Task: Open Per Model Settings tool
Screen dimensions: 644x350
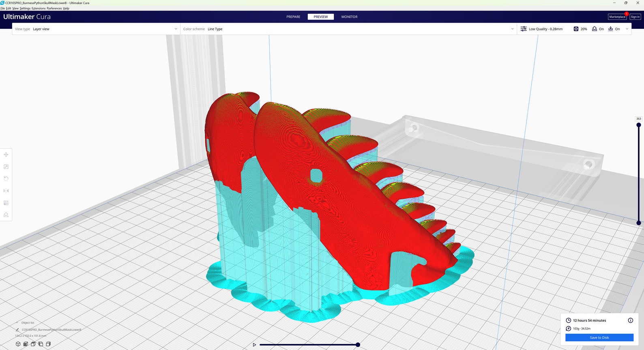Action: click(x=6, y=203)
